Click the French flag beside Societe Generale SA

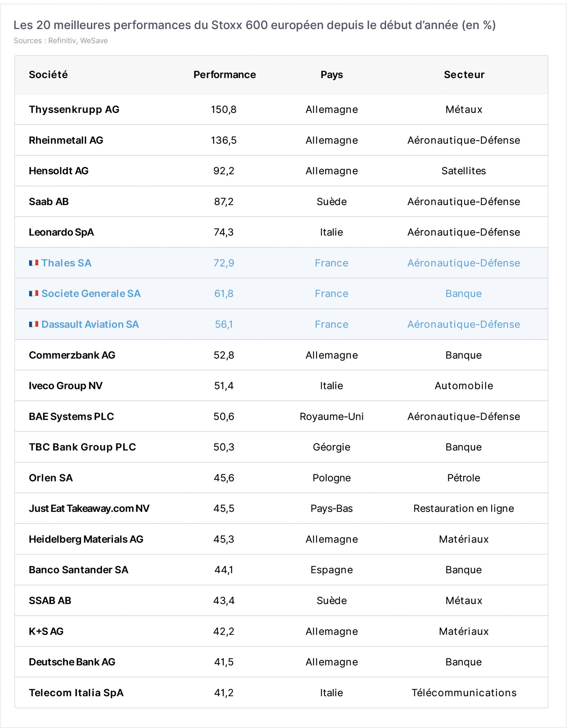pyautogui.click(x=34, y=294)
